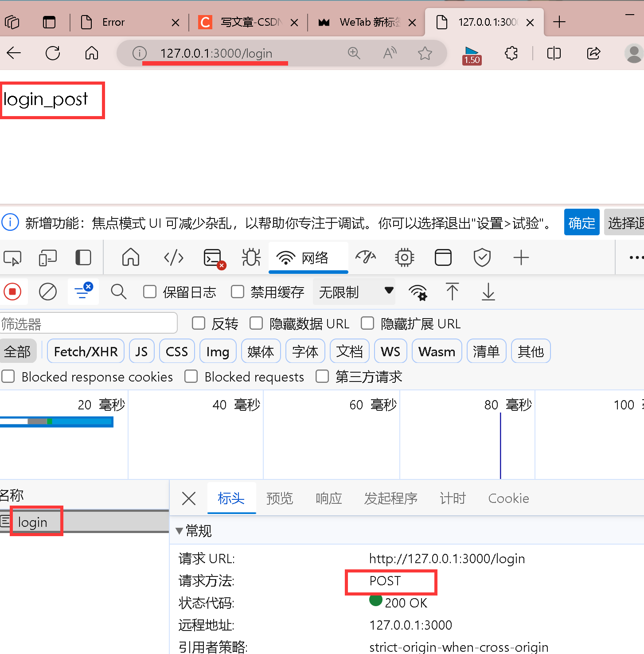Switch to the 计时 tab

point(453,498)
